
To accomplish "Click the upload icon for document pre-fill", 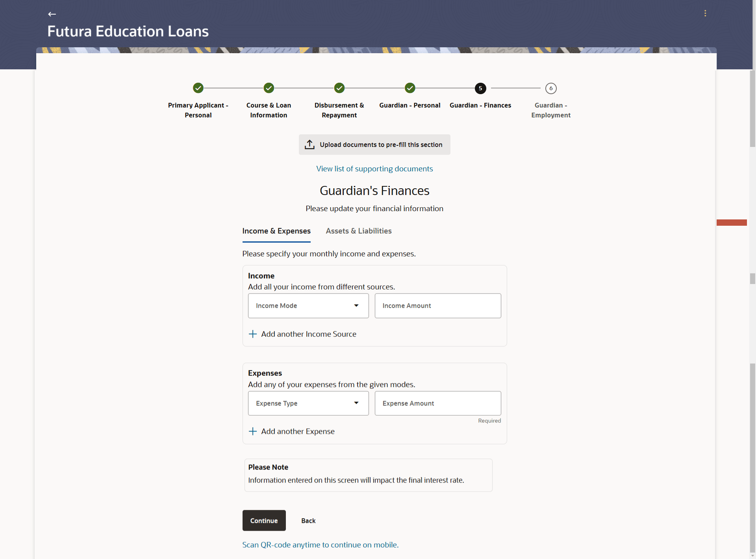I will (309, 145).
